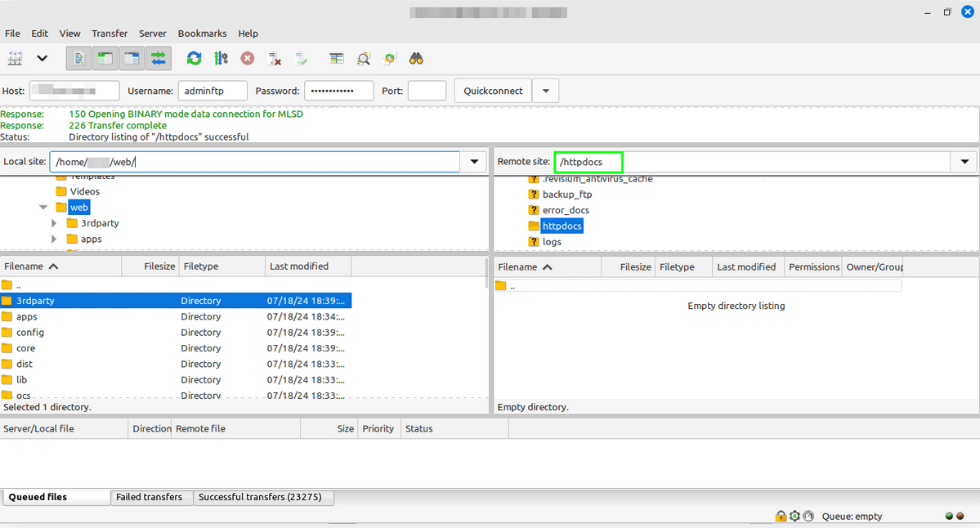Click the Port input field
The image size is (980, 528).
[x=427, y=91]
